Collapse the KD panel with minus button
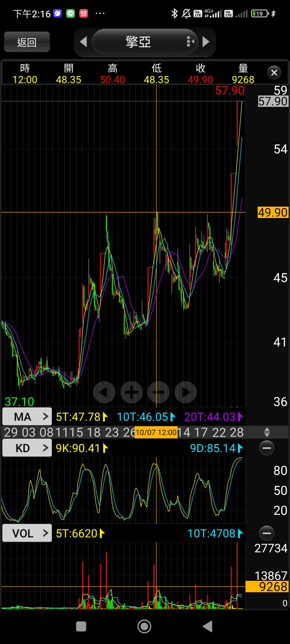The height and width of the screenshot is (644, 290). [267, 448]
